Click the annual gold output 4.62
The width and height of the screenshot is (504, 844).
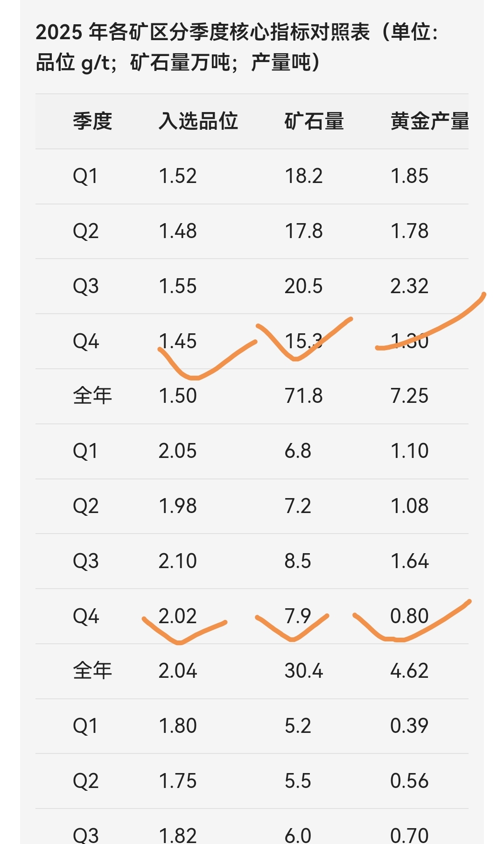tap(409, 671)
